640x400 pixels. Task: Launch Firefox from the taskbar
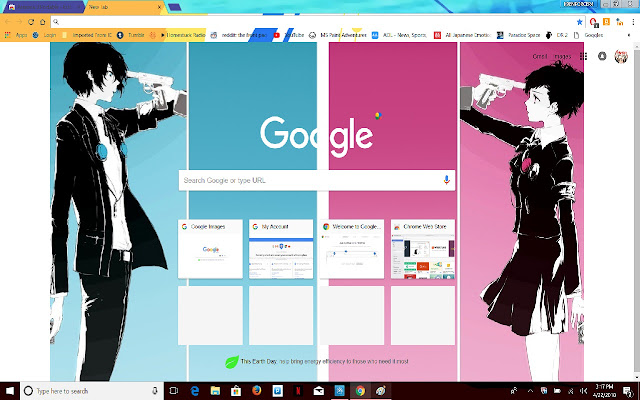[256, 391]
